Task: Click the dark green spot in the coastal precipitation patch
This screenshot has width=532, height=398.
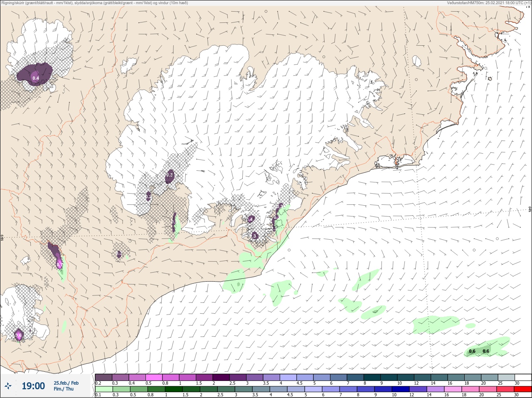Action: pyautogui.click(x=239, y=285)
